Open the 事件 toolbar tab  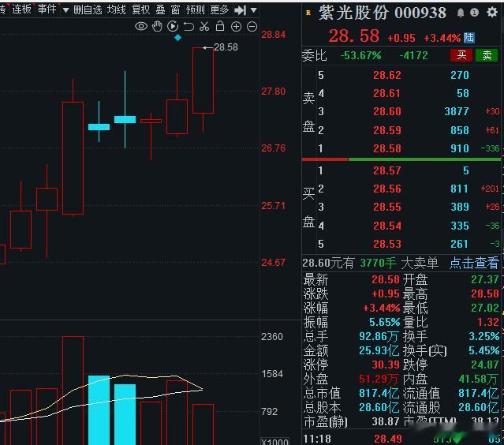[47, 9]
